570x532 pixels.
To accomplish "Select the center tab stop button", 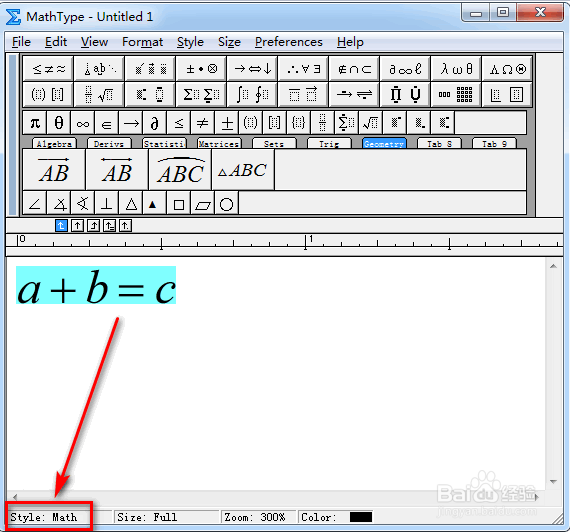I will [x=77, y=226].
